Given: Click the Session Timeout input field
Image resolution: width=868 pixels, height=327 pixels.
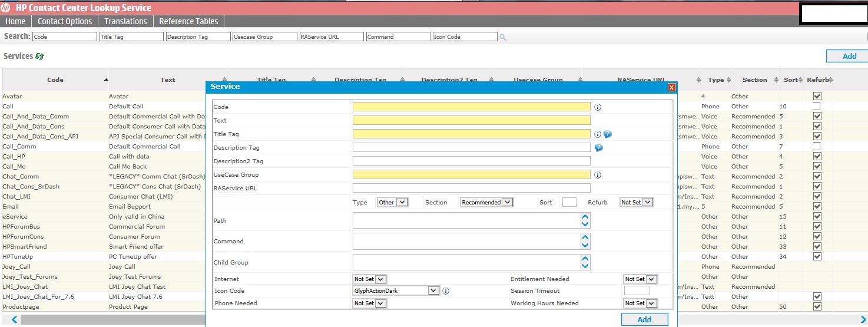Looking at the screenshot, I should 637,291.
